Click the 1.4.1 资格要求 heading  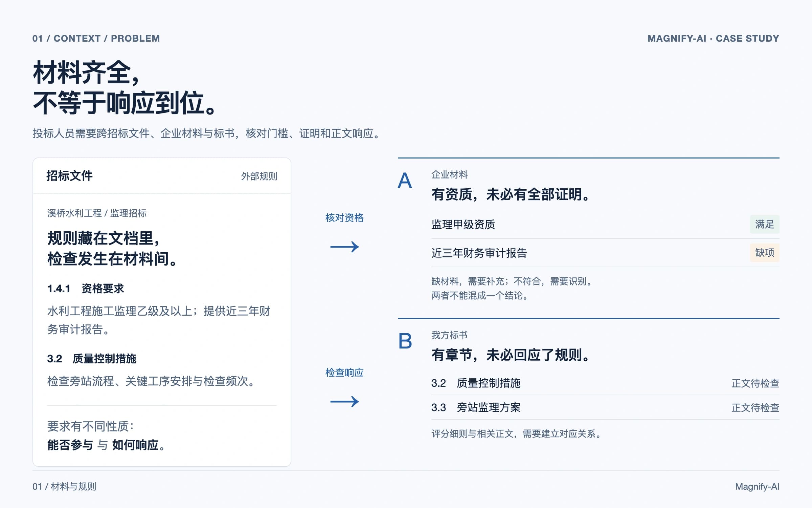point(86,289)
